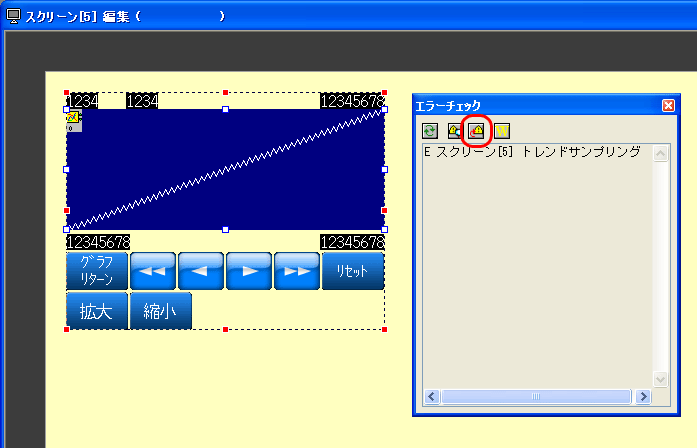Click the circled red-arrow warning icon

point(477,130)
